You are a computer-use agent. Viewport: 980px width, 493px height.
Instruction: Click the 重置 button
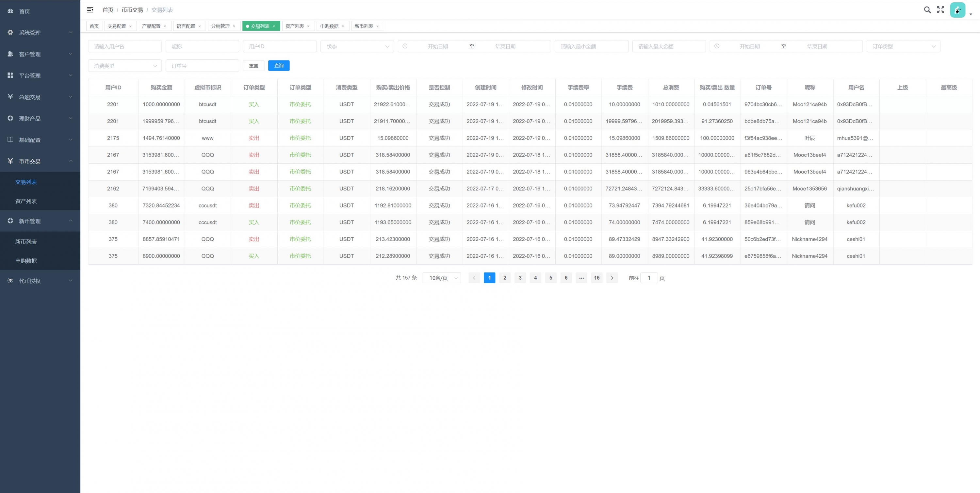[x=253, y=66]
